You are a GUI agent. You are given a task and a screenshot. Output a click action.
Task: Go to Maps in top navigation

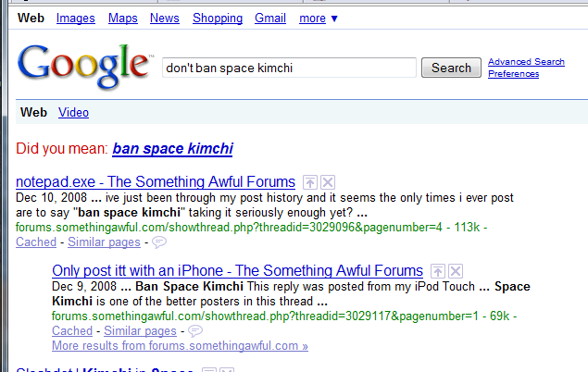tap(123, 19)
